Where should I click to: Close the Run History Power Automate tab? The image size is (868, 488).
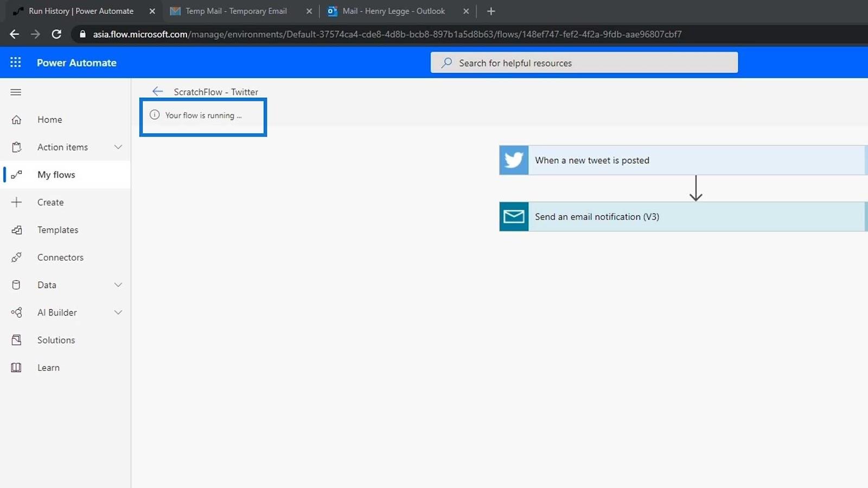(152, 11)
